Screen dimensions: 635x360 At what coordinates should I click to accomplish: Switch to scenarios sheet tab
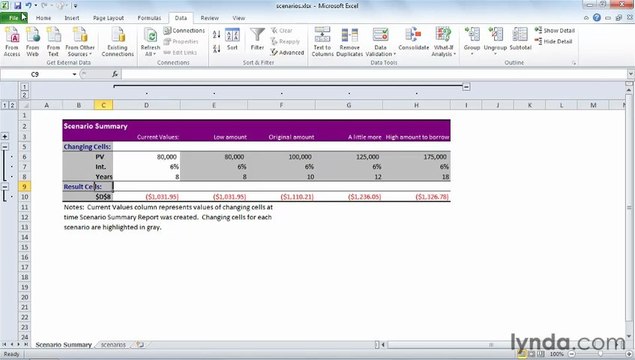[x=113, y=345]
